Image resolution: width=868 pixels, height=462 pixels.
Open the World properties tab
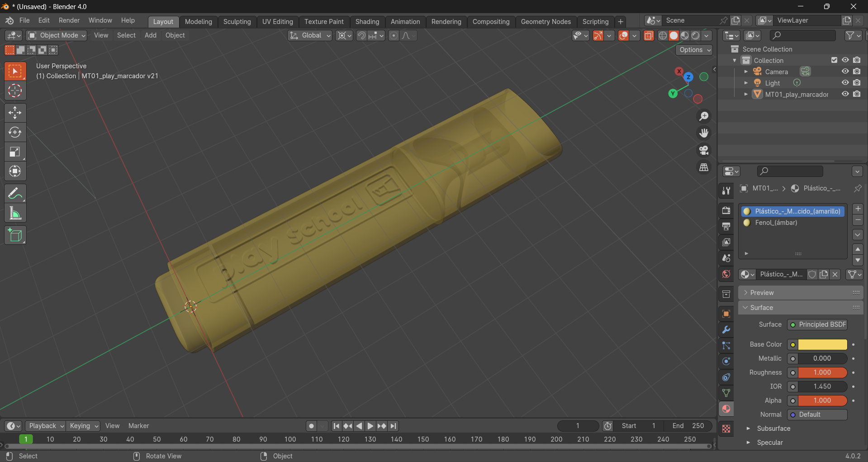coord(726,274)
